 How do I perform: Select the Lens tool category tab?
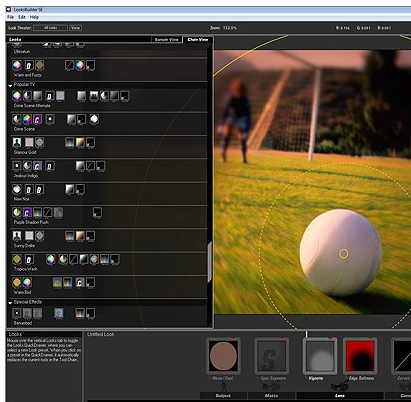[340, 396]
